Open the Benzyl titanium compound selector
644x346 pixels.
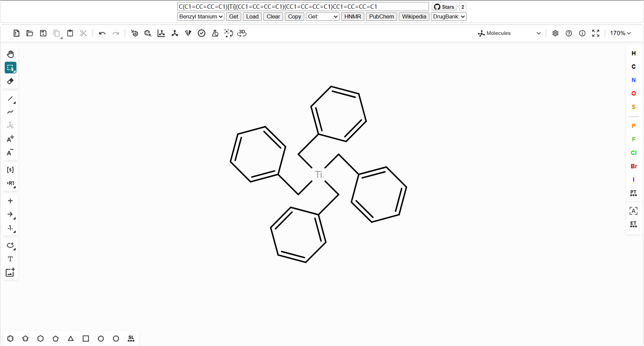(200, 16)
